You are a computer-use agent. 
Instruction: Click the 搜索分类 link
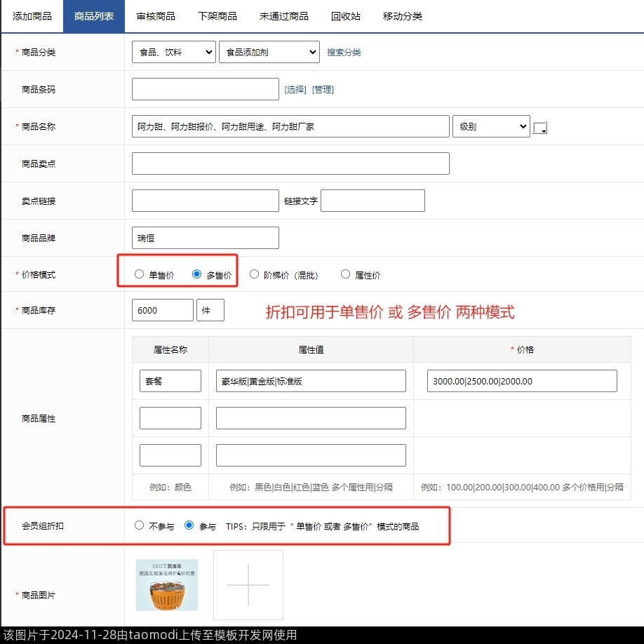click(x=344, y=53)
